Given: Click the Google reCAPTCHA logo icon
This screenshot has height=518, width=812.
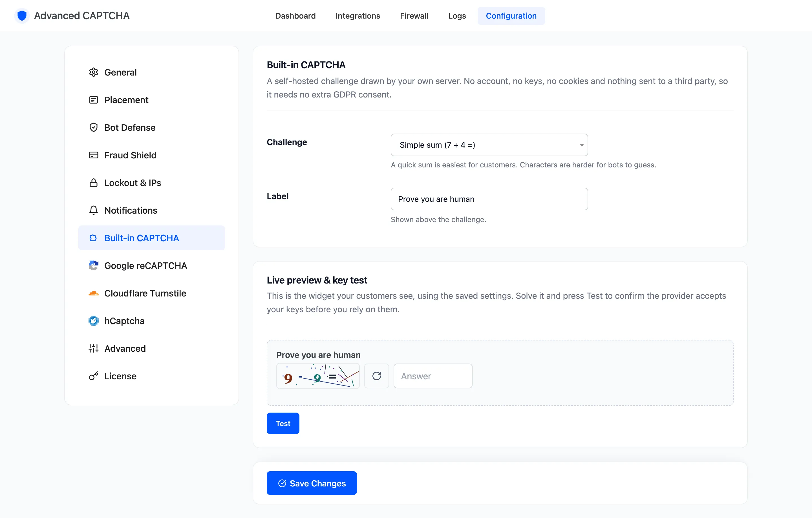Looking at the screenshot, I should [93, 265].
